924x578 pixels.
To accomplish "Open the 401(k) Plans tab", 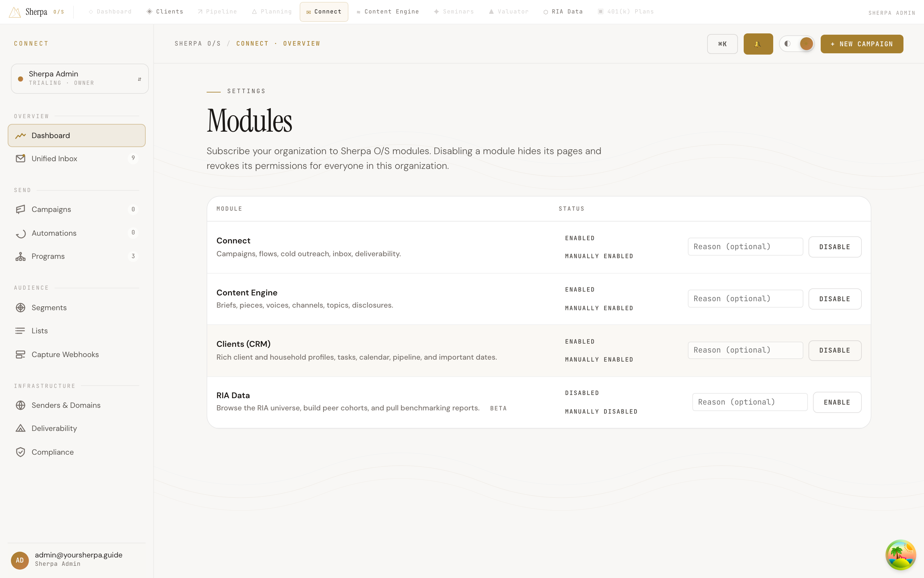I will tap(626, 12).
